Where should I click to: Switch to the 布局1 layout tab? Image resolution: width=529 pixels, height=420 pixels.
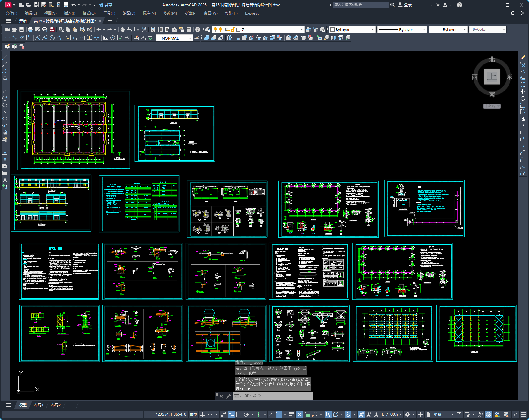(39, 405)
